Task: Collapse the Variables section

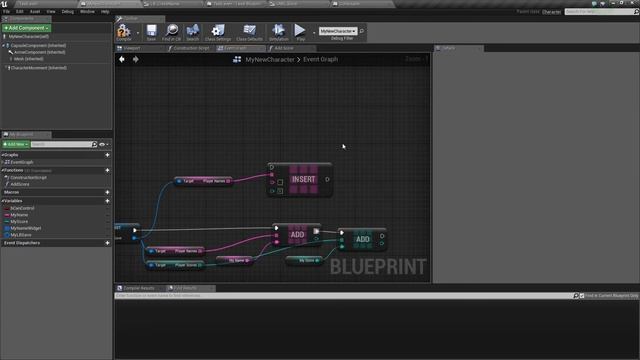Action: click(x=2, y=201)
